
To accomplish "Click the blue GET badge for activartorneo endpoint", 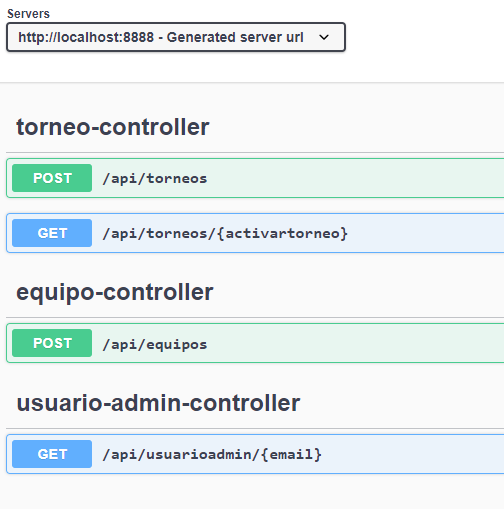I will click(52, 233).
